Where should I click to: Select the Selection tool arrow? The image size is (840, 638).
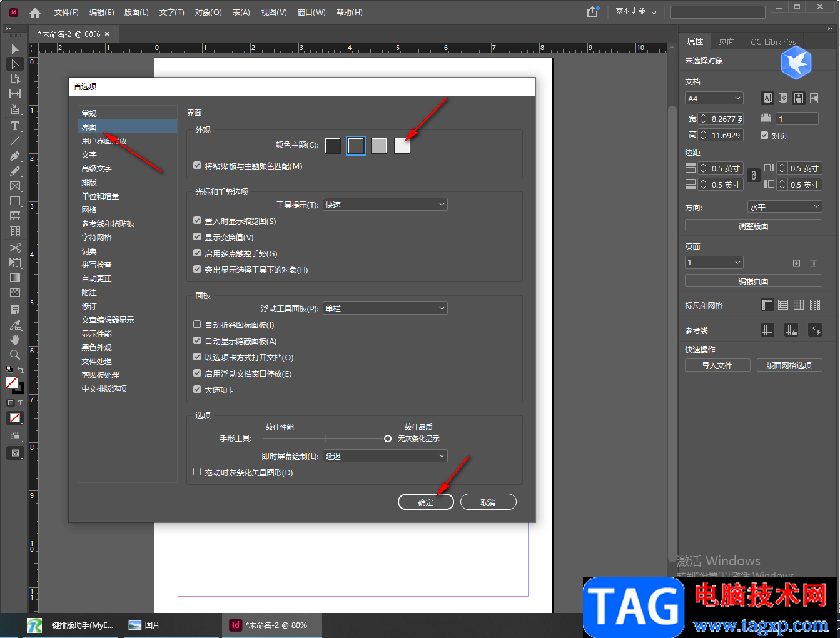pos(15,49)
